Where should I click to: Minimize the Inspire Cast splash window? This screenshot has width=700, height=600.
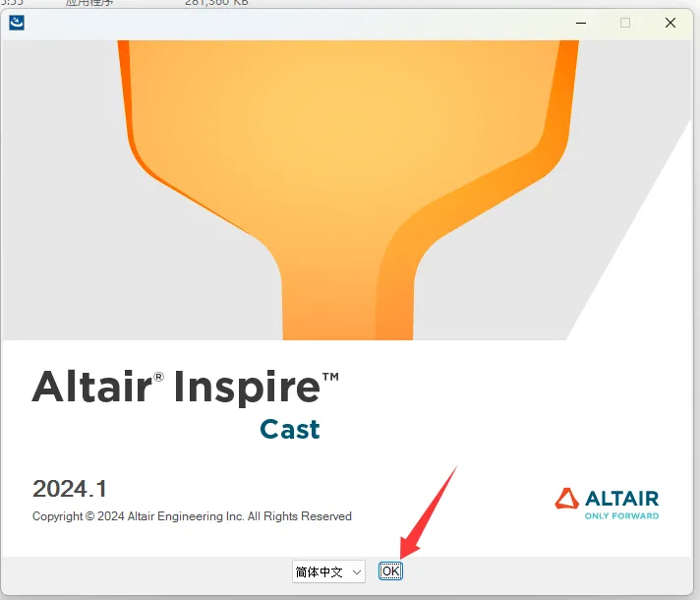click(581, 23)
